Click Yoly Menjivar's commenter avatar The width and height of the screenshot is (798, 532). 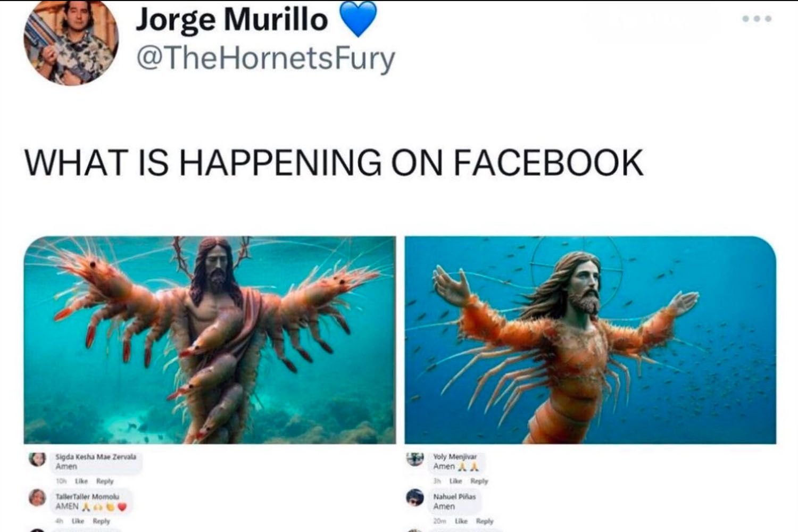click(415, 459)
